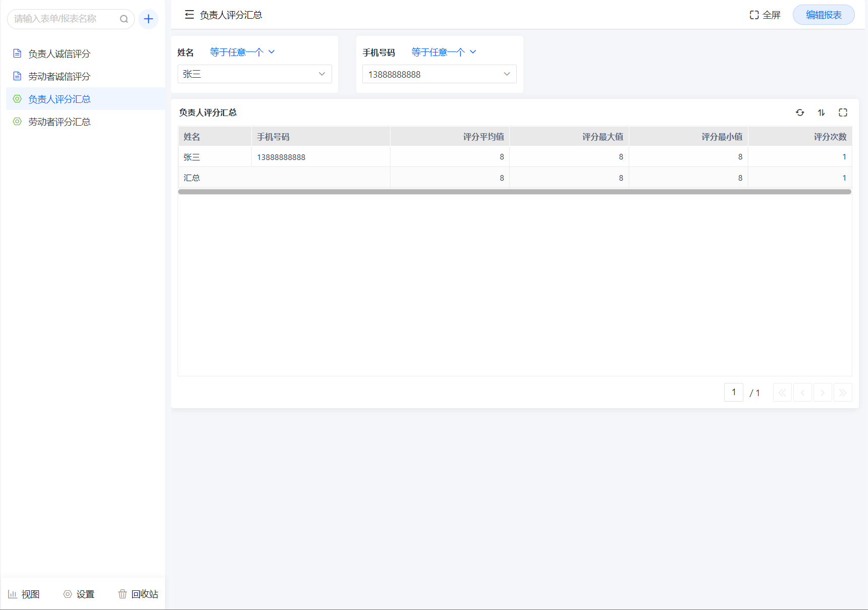Select 劳动者评分汇总 report in sidebar
This screenshot has height=610, width=868.
pos(59,122)
